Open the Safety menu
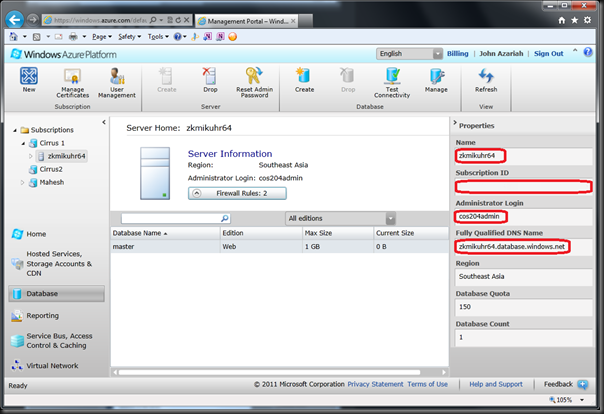 (x=129, y=37)
